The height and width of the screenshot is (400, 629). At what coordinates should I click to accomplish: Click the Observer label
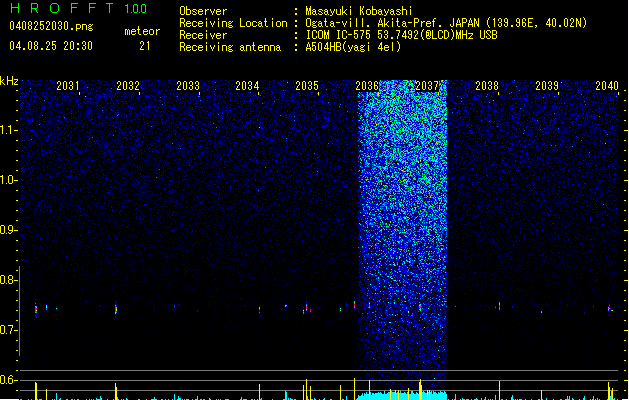[x=203, y=11]
